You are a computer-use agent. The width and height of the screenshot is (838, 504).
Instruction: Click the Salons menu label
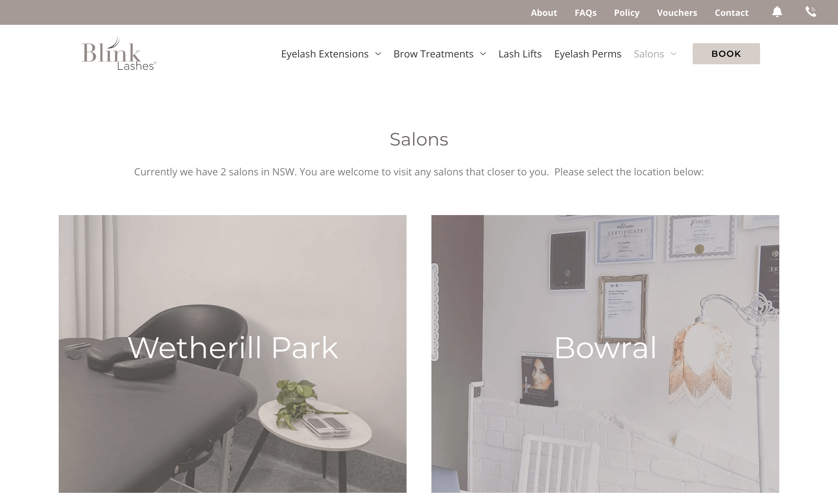(x=649, y=54)
